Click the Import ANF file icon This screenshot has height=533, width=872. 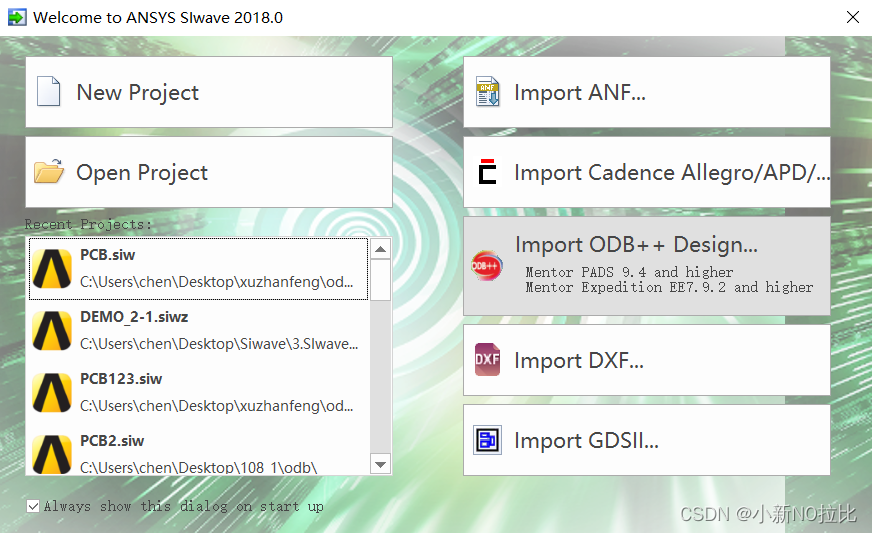[x=488, y=91]
